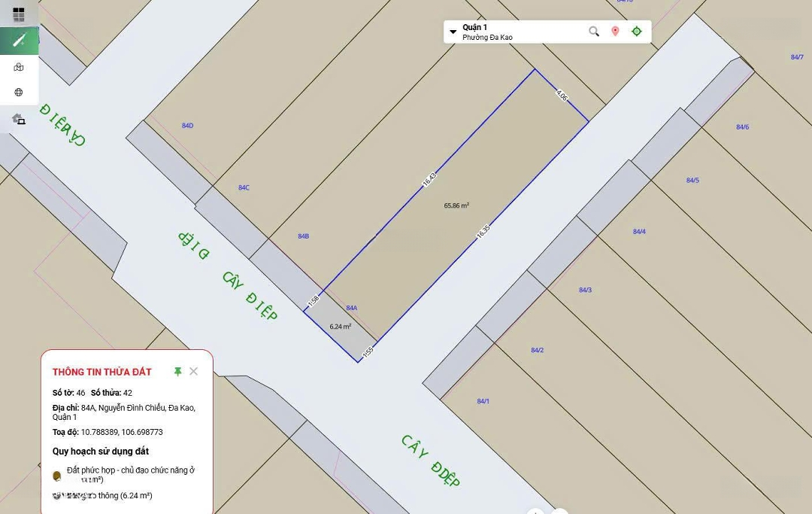Image resolution: width=812 pixels, height=514 pixels.
Task: Click the brown land-use color swatch
Action: (x=57, y=476)
